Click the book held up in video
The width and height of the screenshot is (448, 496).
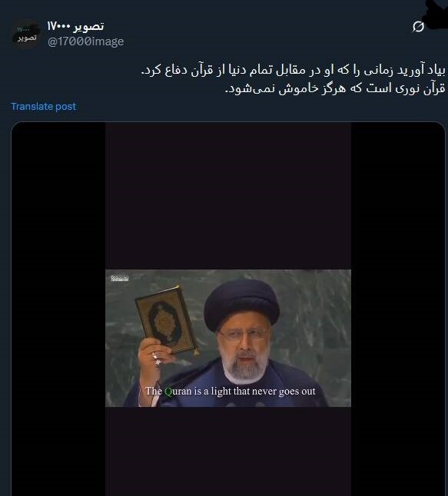tap(167, 319)
